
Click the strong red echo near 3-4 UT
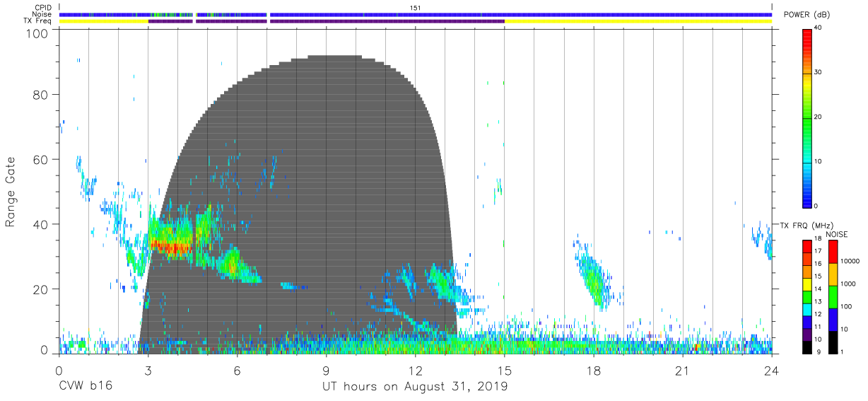170,245
